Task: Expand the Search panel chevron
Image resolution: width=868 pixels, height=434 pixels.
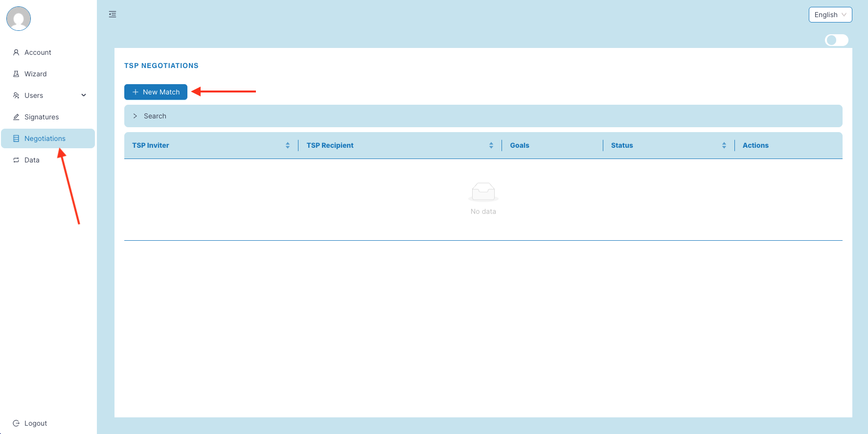Action: tap(135, 116)
